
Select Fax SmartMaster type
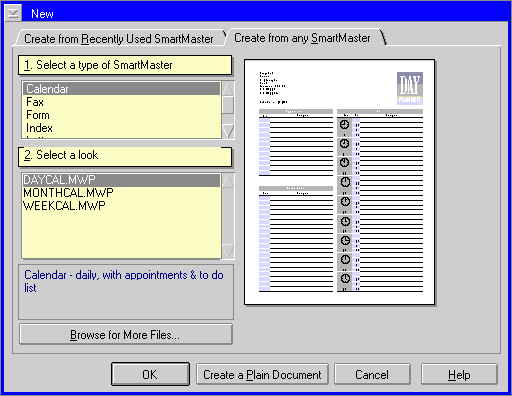click(x=121, y=102)
